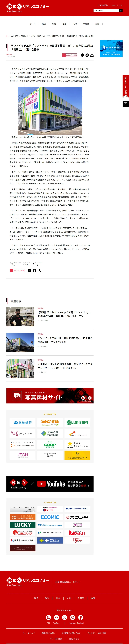This screenshot has height=644, width=129.
Task: Open the 北洋銀行 supporter logo
Action: [23, 423]
